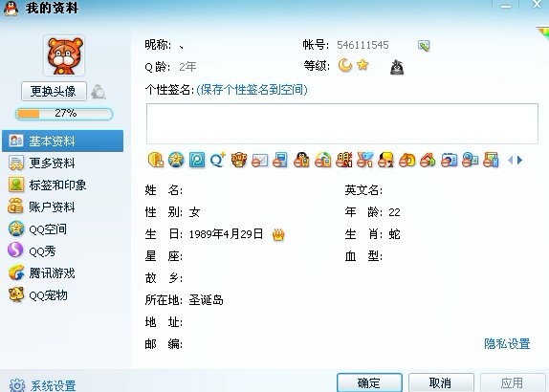Open 隐私设置 link
This screenshot has width=549, height=392.
coord(507,343)
